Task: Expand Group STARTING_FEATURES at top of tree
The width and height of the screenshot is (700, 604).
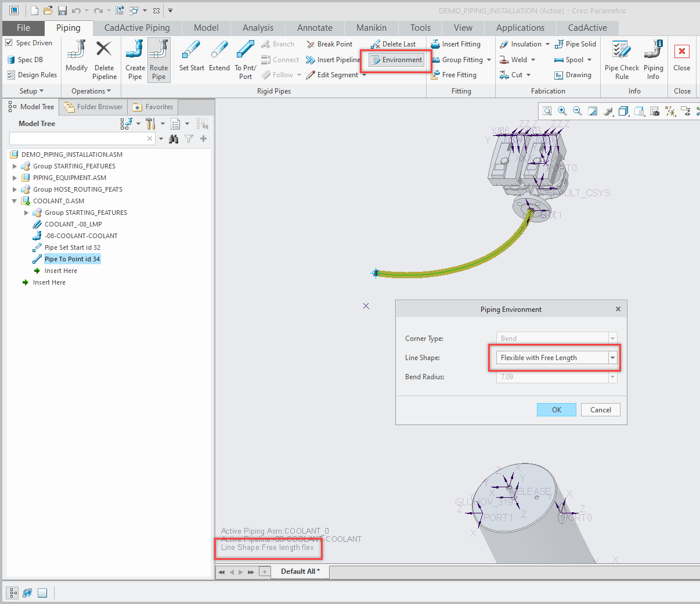Action: point(15,166)
